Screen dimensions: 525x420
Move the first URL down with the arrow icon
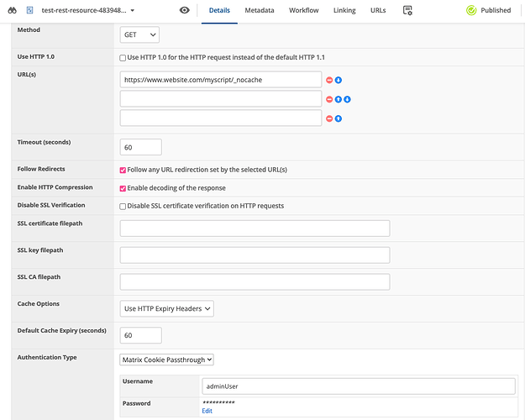click(x=339, y=80)
